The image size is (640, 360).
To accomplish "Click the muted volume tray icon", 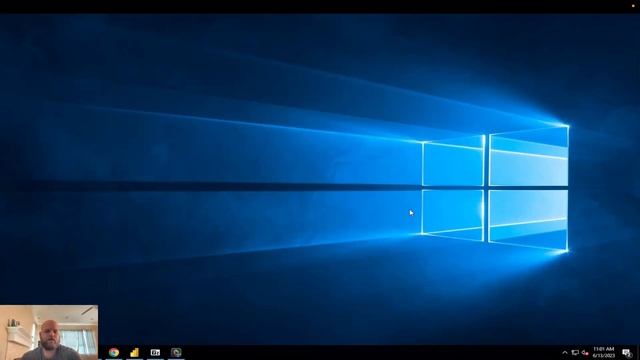I will point(585,353).
